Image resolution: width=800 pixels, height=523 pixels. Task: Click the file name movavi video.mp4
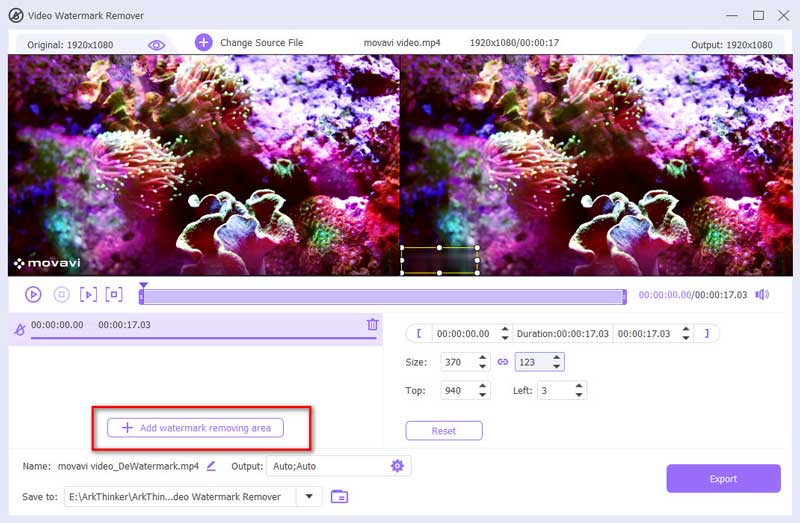click(402, 43)
